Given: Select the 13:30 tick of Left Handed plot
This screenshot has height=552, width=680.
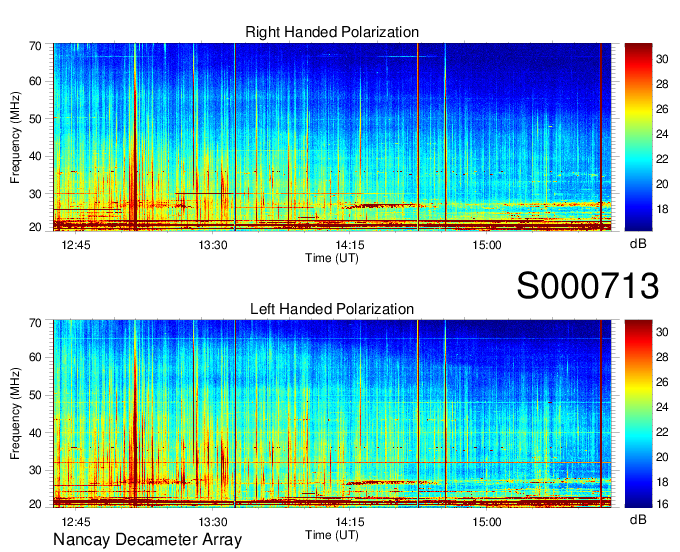Looking at the screenshot, I should pos(213,522).
